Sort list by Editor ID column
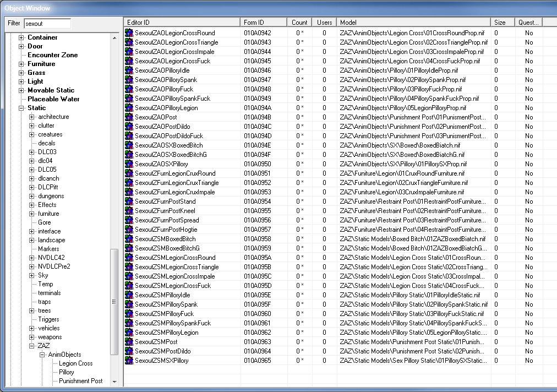The width and height of the screenshot is (557, 392). (182, 23)
